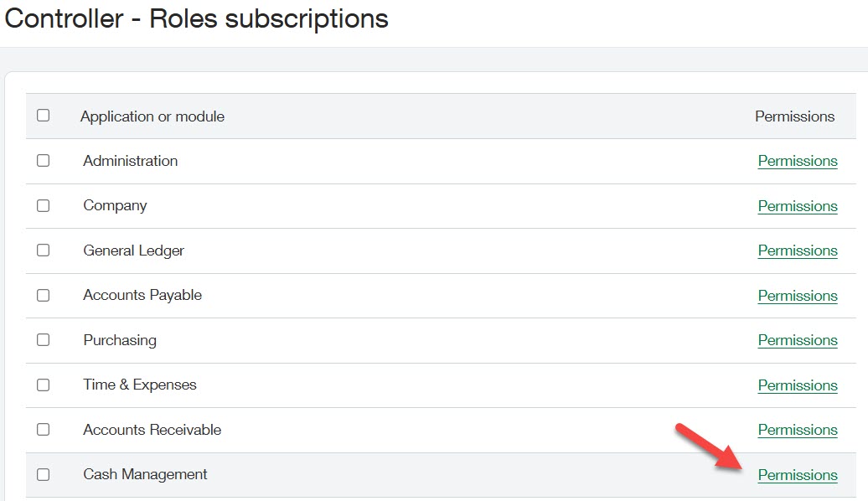Enable the Administration checkbox
Image resolution: width=868 pixels, height=501 pixels.
[x=44, y=161]
